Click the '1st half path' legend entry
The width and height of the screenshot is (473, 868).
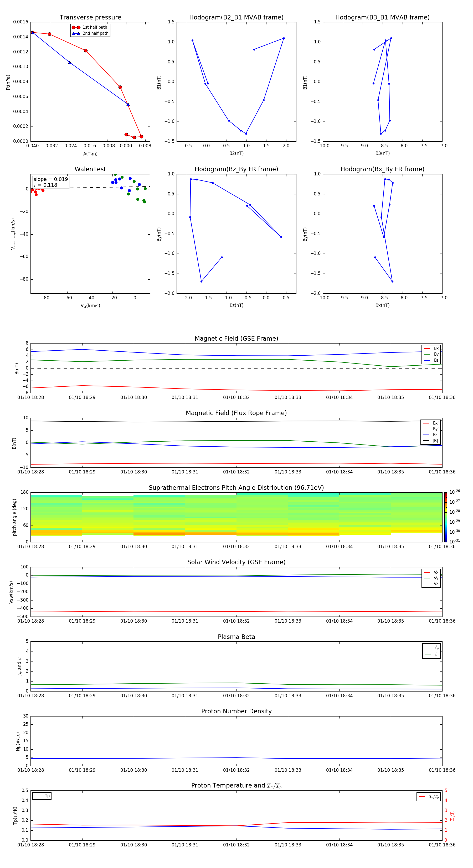(x=90, y=27)
